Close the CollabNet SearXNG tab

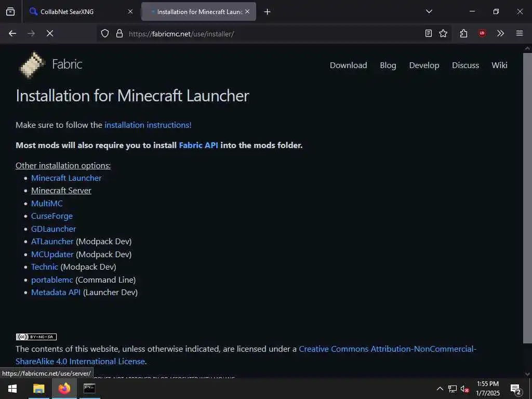coord(130,11)
